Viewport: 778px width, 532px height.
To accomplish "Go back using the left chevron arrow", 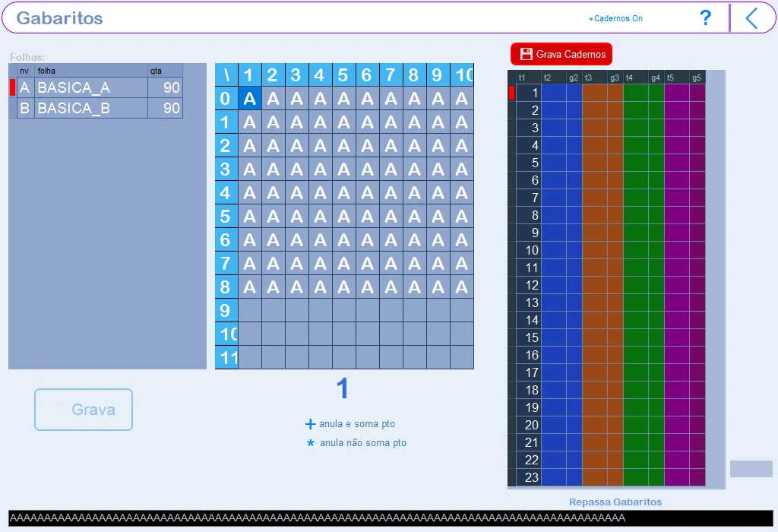I will [751, 18].
